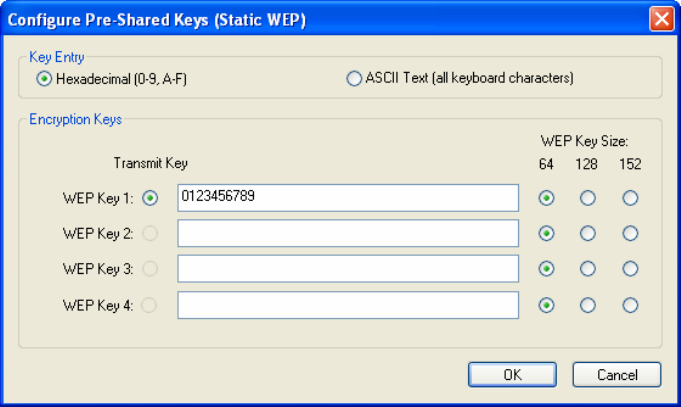Close the Configure Pre-Shared Keys dialog
The width and height of the screenshot is (681, 407).
coord(661,19)
